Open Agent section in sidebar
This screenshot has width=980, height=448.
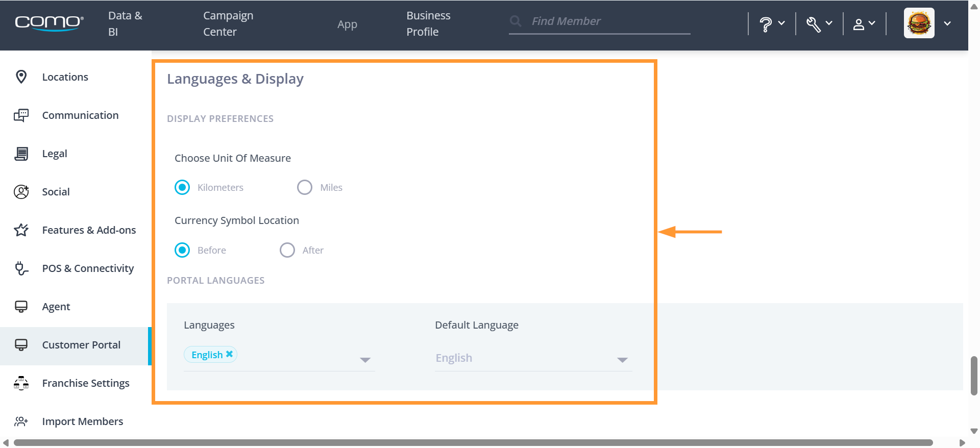tap(76, 307)
